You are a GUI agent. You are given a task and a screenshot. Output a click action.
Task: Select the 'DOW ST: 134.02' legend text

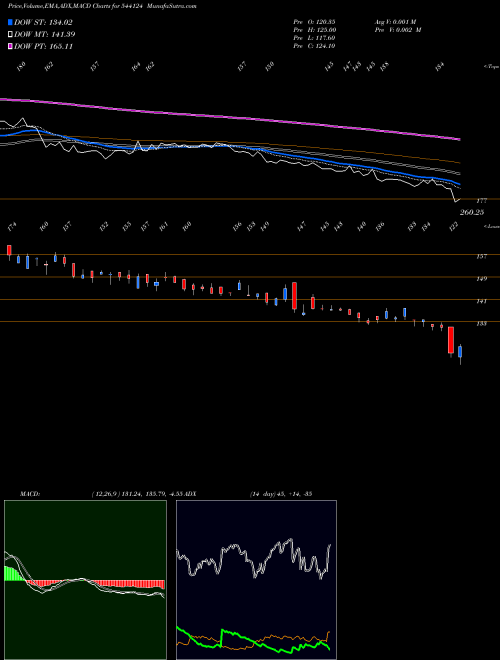pyautogui.click(x=44, y=22)
